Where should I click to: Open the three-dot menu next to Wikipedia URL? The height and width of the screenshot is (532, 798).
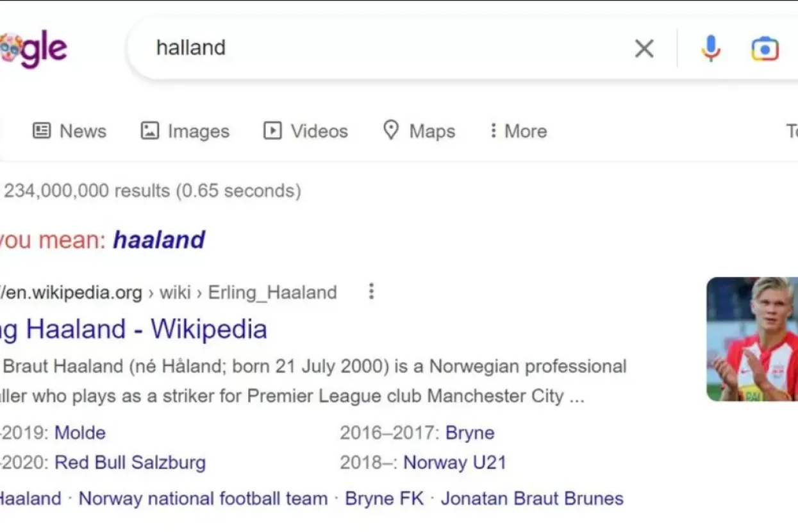click(x=371, y=292)
